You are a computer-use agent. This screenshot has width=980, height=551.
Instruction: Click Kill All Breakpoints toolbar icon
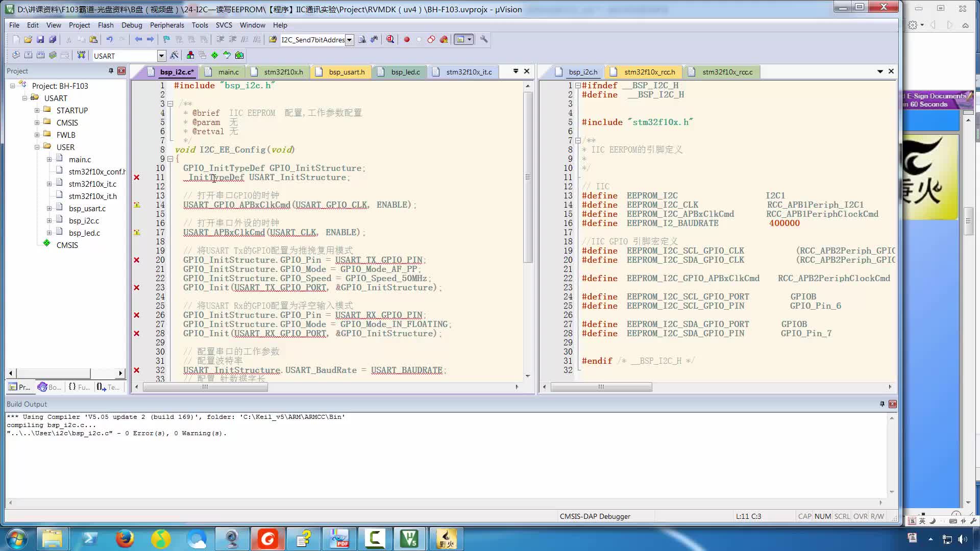pyautogui.click(x=444, y=39)
